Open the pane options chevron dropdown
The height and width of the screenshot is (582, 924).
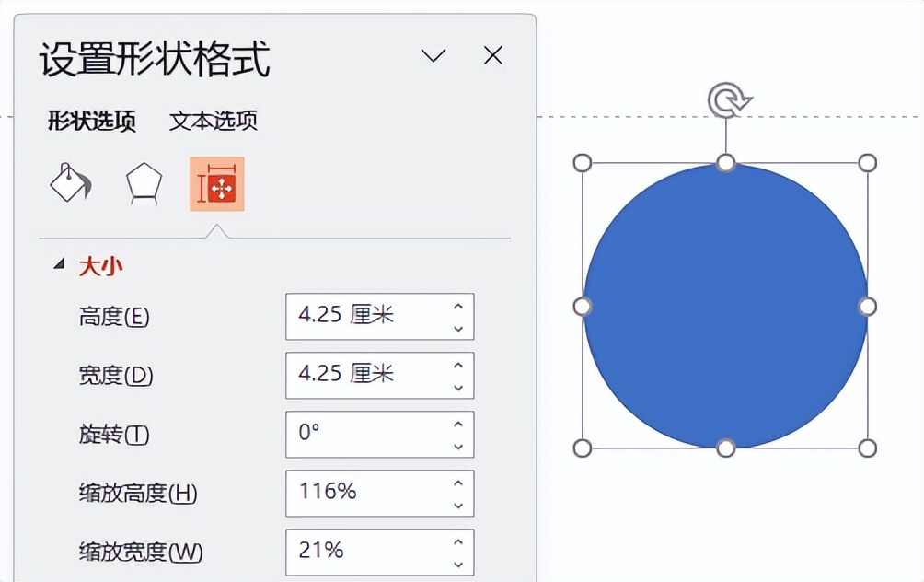433,55
